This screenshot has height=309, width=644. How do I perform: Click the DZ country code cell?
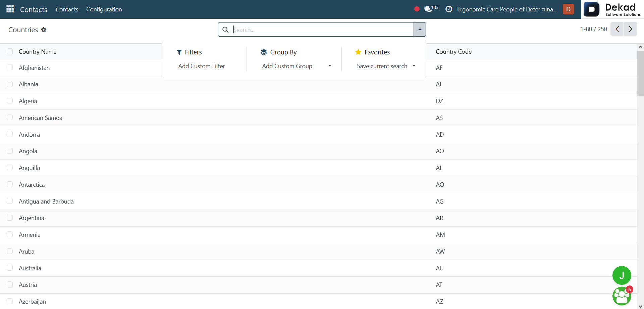tap(439, 101)
